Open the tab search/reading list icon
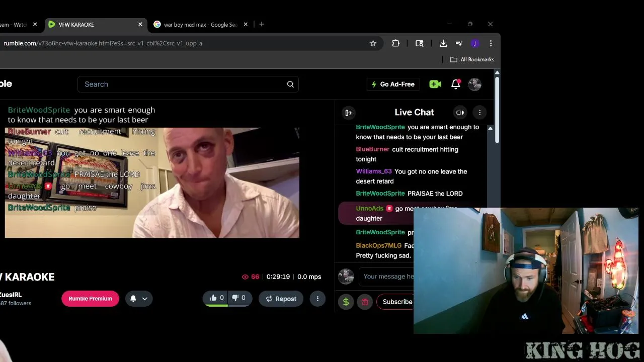 tap(419, 43)
